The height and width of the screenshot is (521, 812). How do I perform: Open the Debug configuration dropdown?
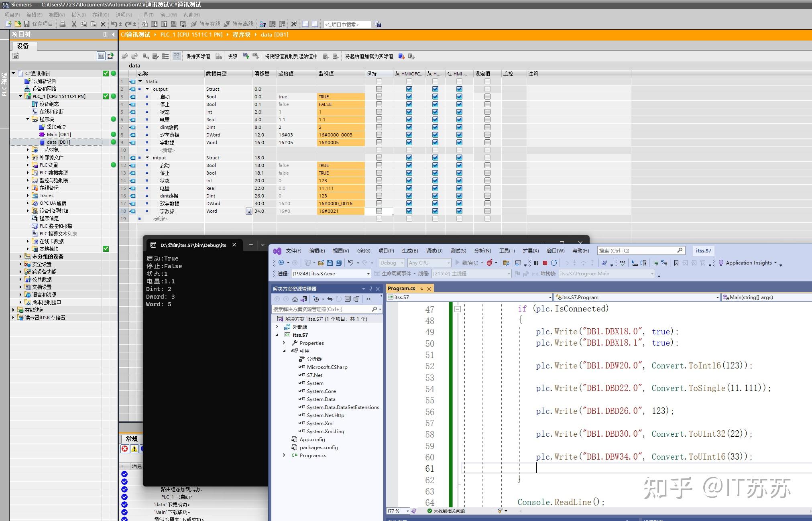[x=392, y=263]
